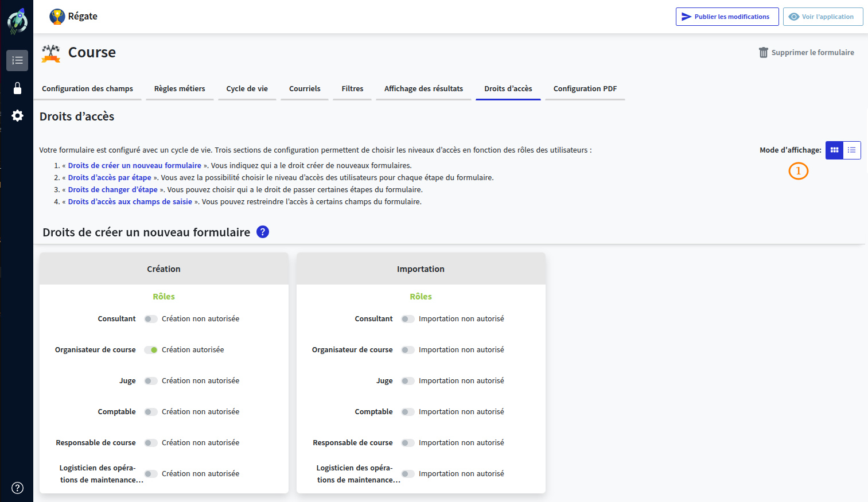The height and width of the screenshot is (502, 868).
Task: Click the help question mark at sidebar bottom
Action: coord(17,488)
